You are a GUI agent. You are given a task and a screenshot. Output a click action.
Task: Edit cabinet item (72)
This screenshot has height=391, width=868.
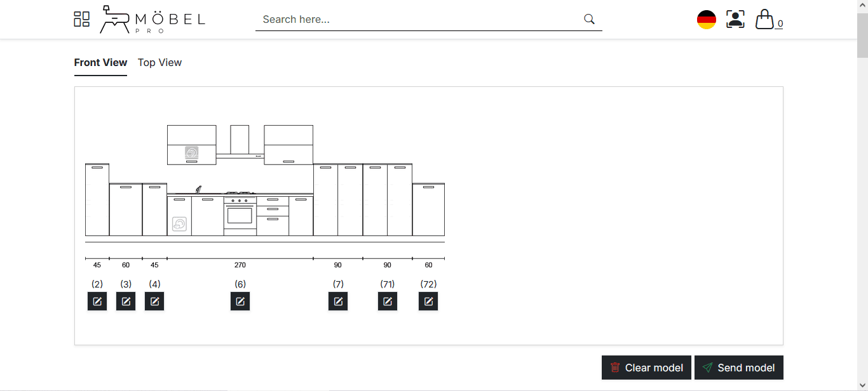[428, 301]
